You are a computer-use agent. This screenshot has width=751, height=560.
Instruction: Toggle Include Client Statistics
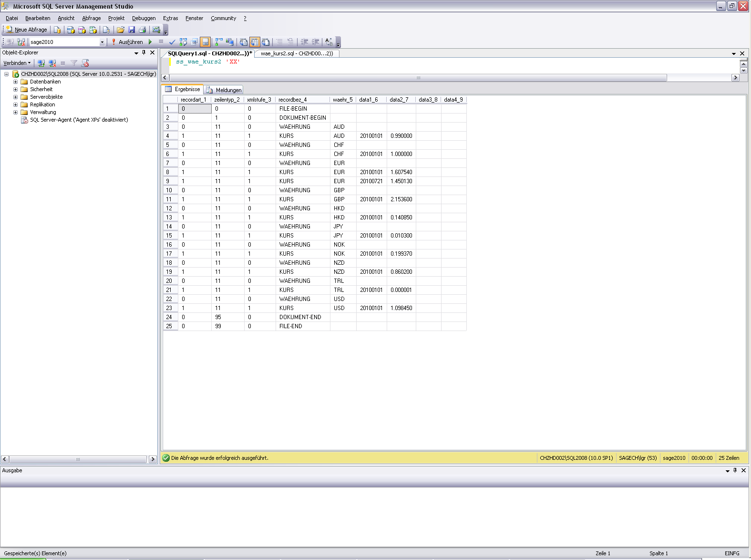click(230, 42)
